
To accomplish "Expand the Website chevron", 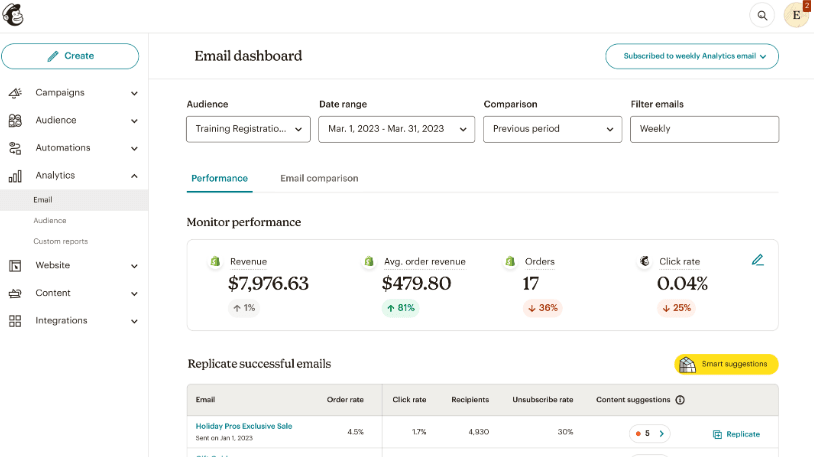I will click(134, 266).
